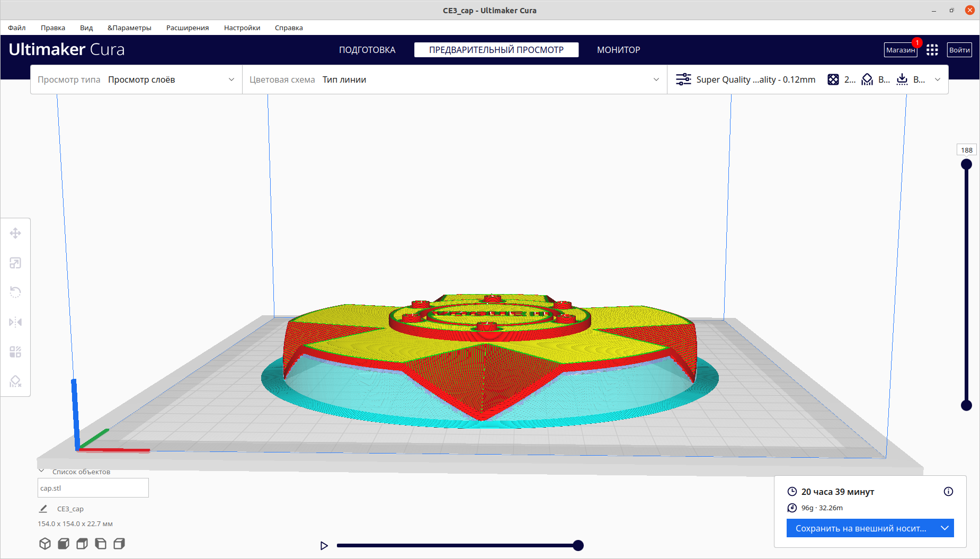The image size is (980, 559).
Task: Show print time details info icon
Action: [x=948, y=492]
